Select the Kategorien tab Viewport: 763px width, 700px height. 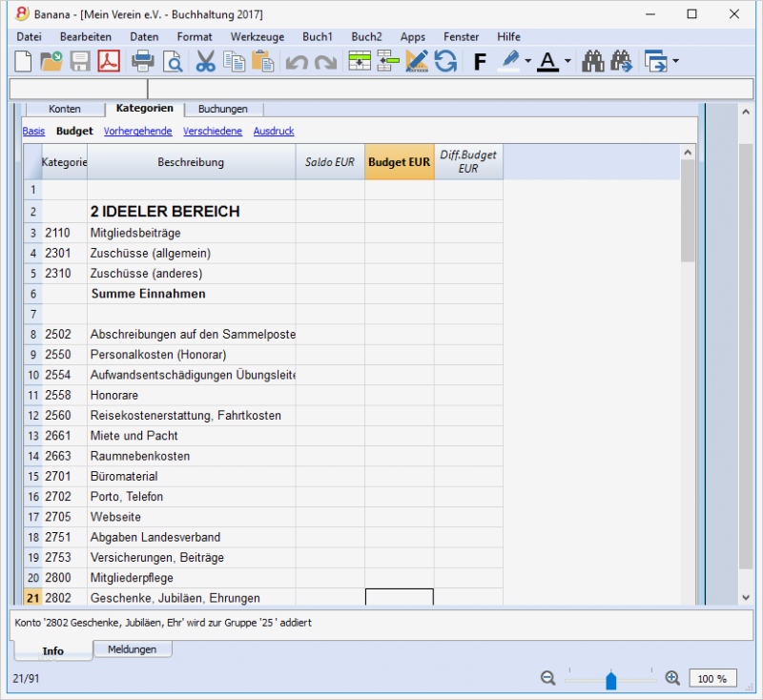click(x=145, y=108)
